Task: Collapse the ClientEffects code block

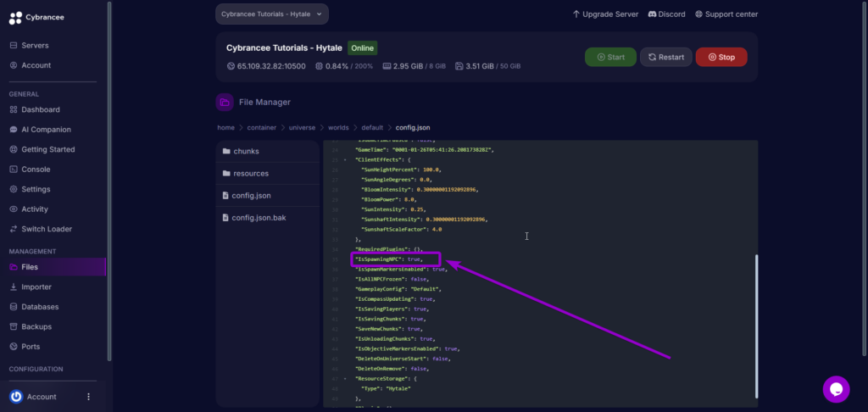Action: click(x=345, y=159)
